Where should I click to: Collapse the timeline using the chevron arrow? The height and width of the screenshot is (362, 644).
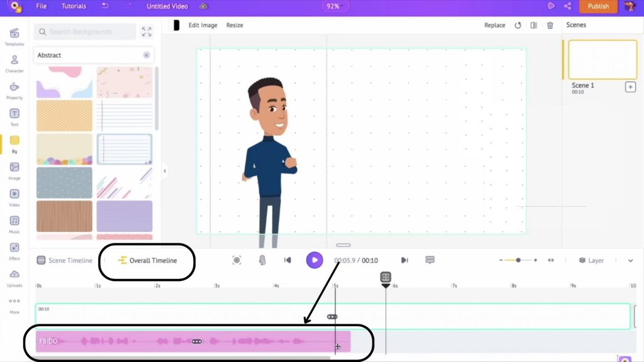[630, 260]
